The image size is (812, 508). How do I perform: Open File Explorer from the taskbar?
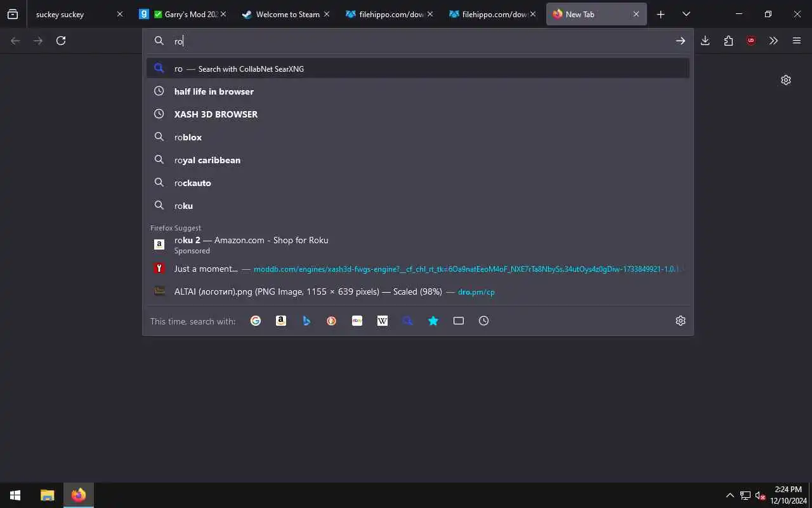pyautogui.click(x=47, y=495)
